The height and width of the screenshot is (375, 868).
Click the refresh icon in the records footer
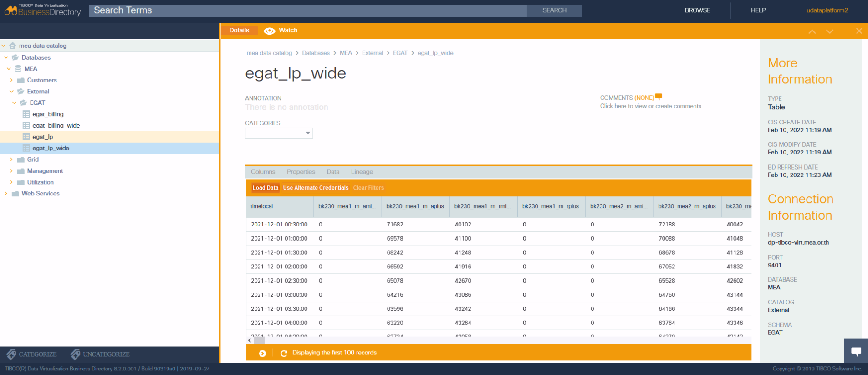[284, 353]
